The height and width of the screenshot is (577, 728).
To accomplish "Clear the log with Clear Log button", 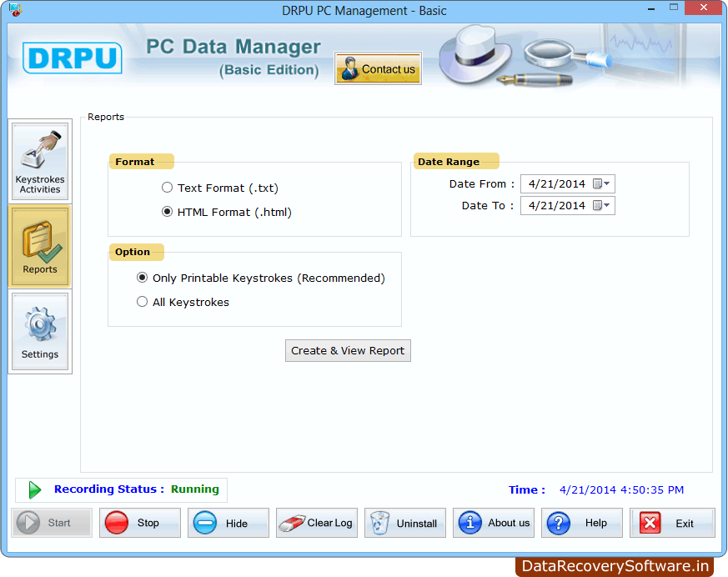I will (317, 523).
